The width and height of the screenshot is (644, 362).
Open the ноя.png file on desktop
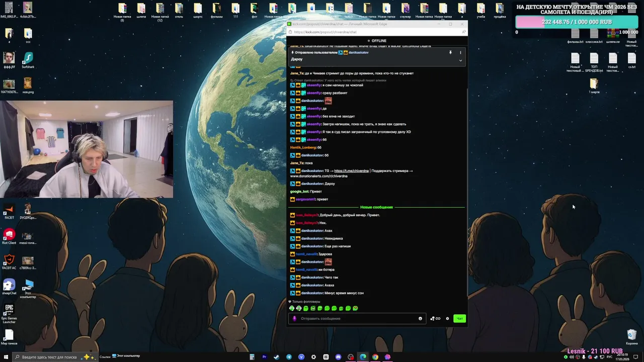28,85
